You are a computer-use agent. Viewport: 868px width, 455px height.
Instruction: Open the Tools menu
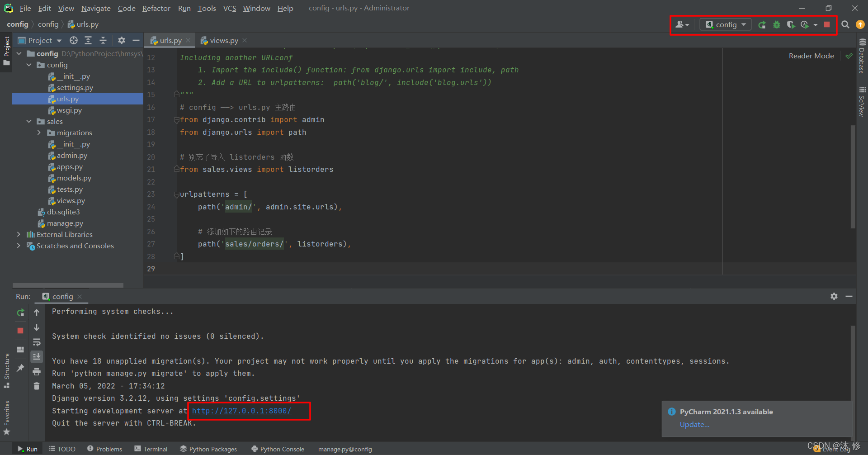pyautogui.click(x=207, y=8)
